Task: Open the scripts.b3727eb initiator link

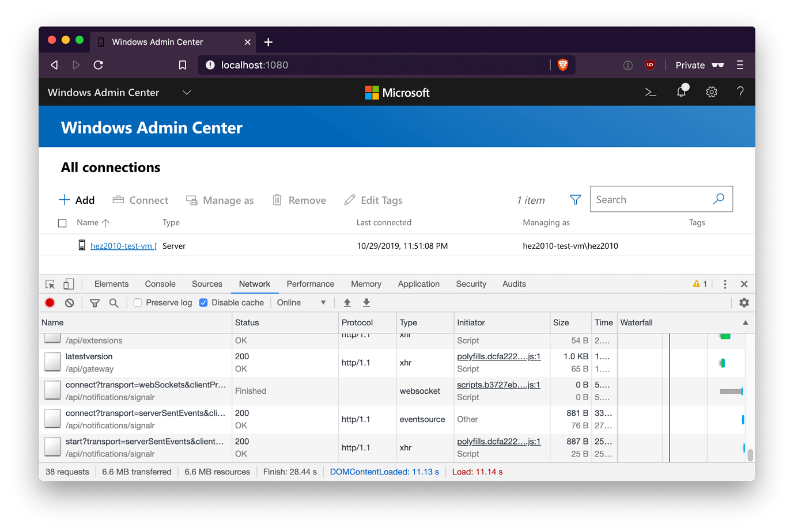Action: tap(498, 385)
